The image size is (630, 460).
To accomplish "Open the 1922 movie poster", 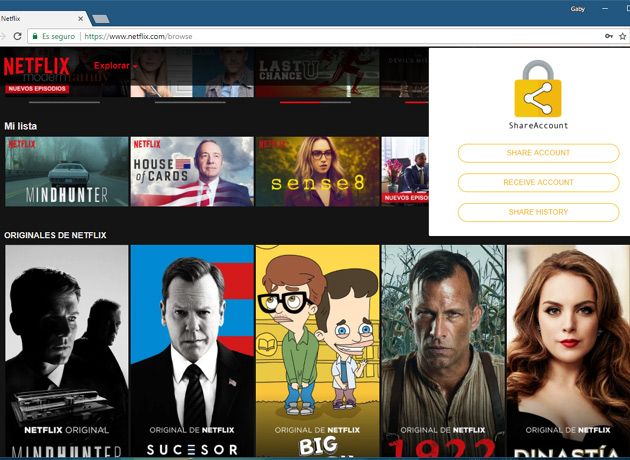I will coord(442,350).
